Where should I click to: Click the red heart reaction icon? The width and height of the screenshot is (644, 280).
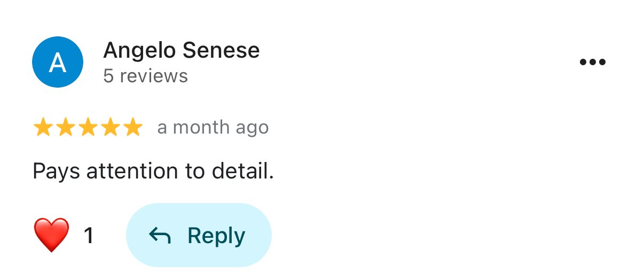pyautogui.click(x=51, y=235)
